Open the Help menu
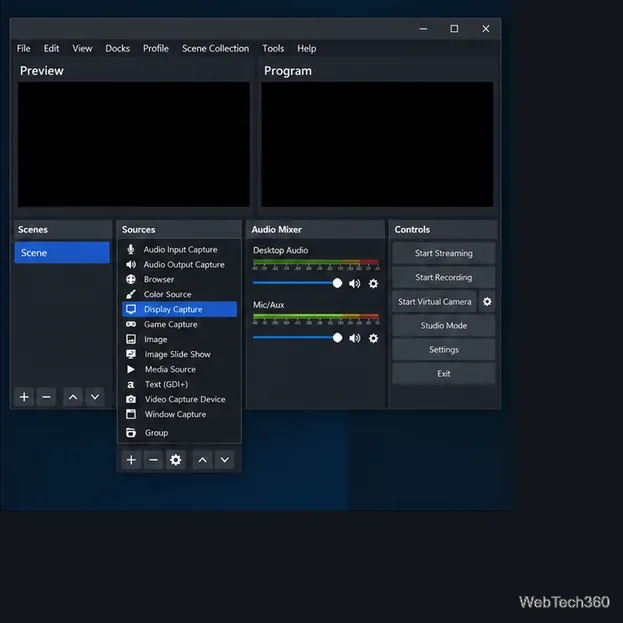This screenshot has height=623, width=623. point(307,48)
